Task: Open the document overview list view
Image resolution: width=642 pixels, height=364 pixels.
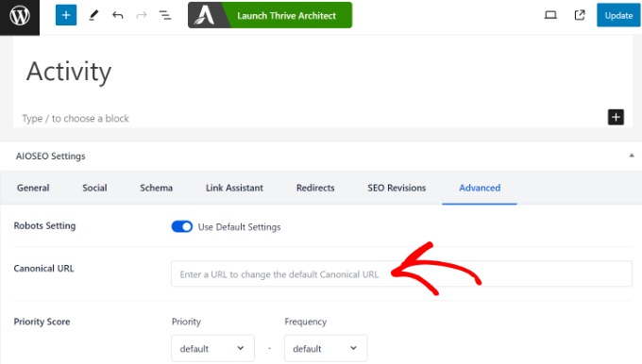Action: (x=165, y=15)
